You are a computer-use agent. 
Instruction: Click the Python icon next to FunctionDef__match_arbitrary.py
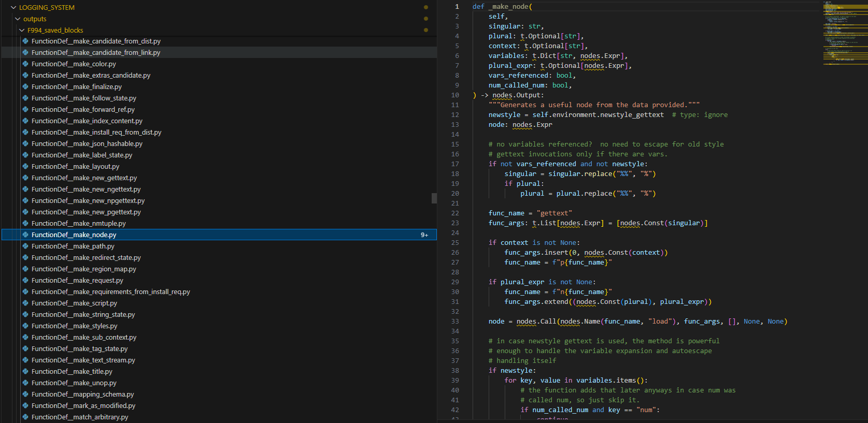(x=25, y=417)
